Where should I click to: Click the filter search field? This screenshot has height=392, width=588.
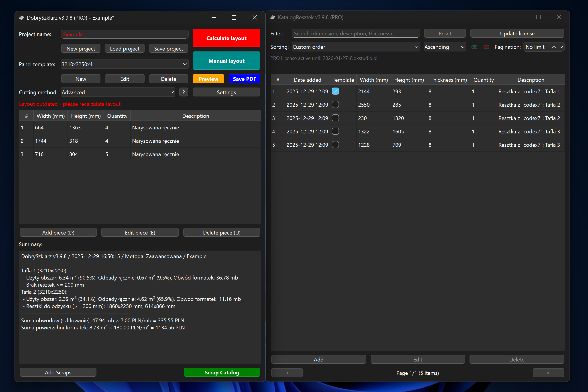[x=355, y=33]
